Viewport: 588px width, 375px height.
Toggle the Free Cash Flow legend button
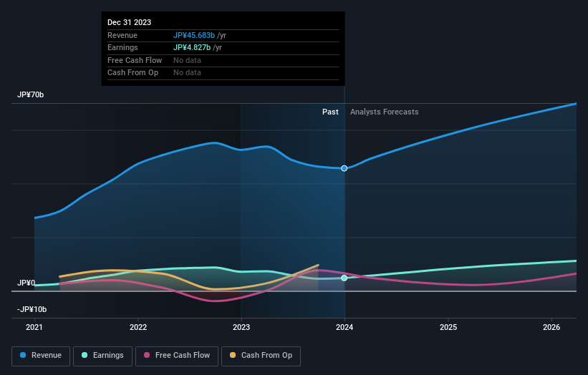tap(177, 356)
